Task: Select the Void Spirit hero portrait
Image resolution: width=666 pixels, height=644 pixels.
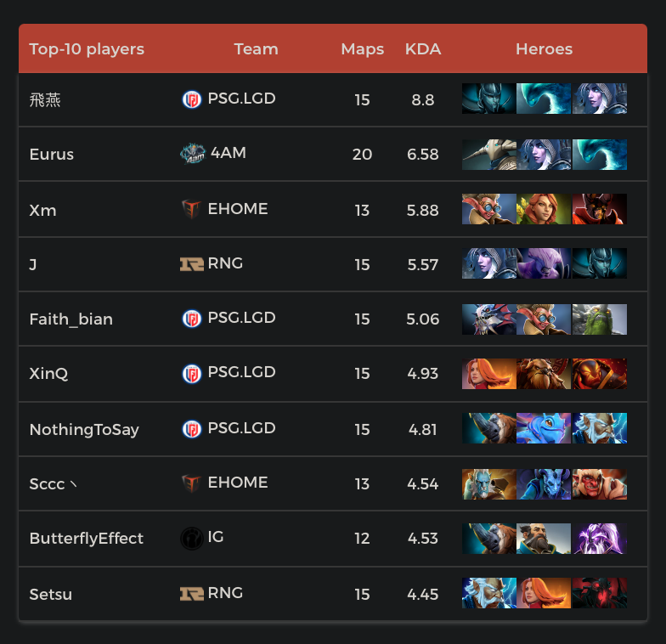Action: coord(599,539)
